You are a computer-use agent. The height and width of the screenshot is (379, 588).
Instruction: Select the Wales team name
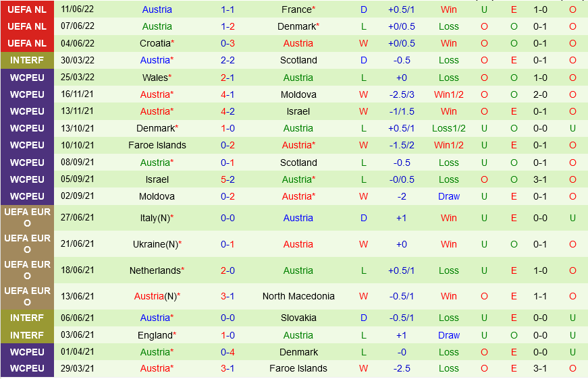155,78
